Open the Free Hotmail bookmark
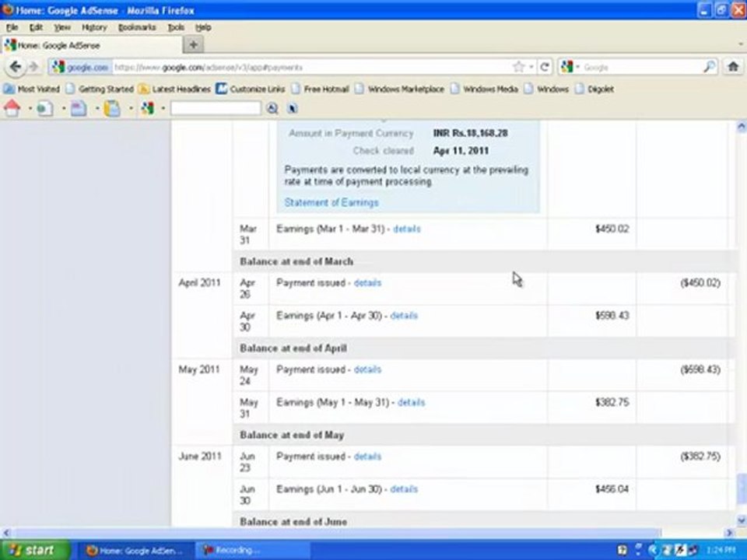The height and width of the screenshot is (560, 747). [321, 89]
